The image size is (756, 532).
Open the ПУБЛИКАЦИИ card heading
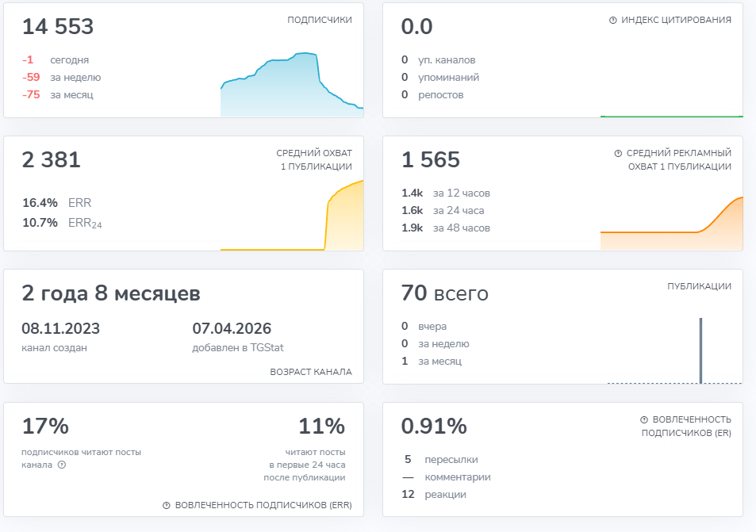(x=699, y=286)
